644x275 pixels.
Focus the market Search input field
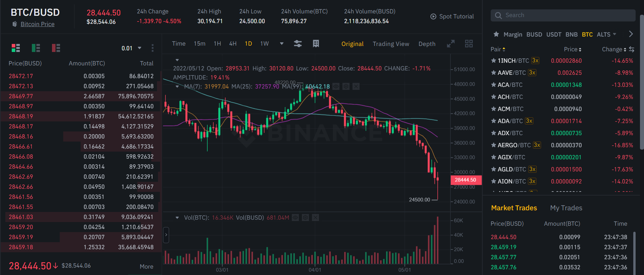point(563,15)
